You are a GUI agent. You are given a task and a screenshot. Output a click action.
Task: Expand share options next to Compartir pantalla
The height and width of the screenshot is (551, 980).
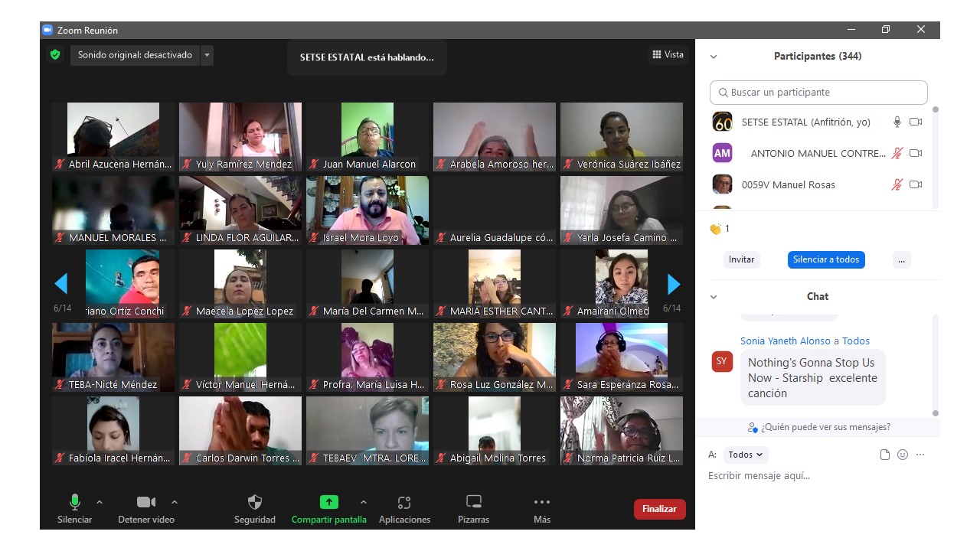[364, 502]
